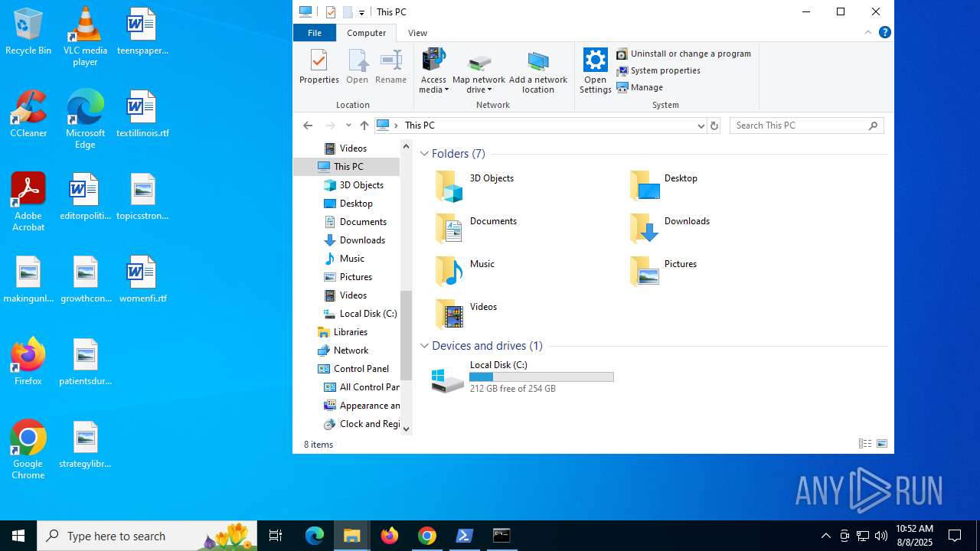Click navigation pane scroll up arrow
Image resolution: width=980 pixels, height=551 pixels.
407,146
